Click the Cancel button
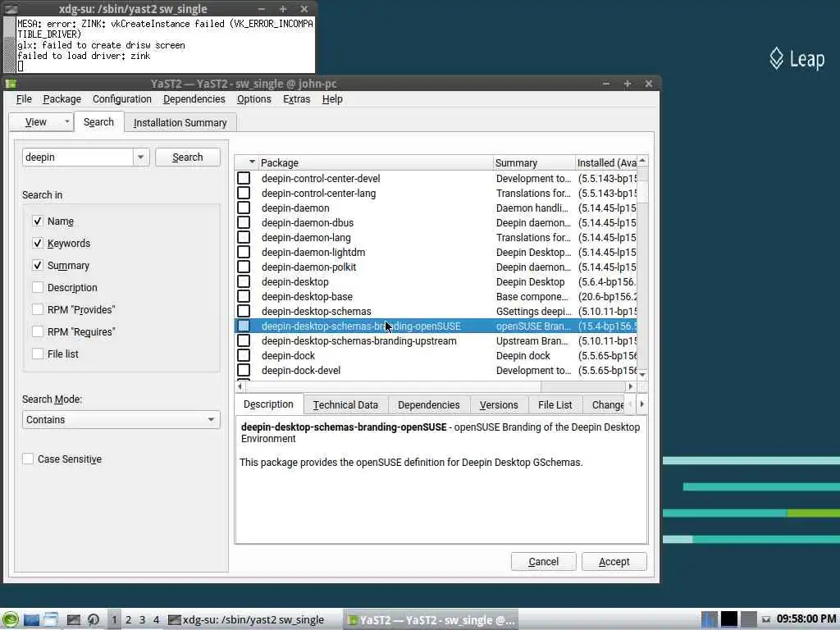The image size is (840, 630). click(x=543, y=561)
